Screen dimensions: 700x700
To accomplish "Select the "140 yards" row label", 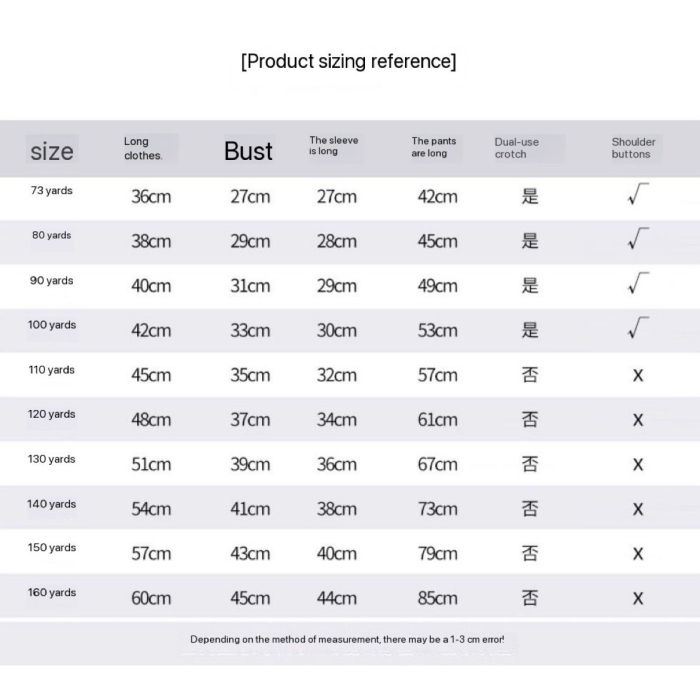I will pos(52,504).
